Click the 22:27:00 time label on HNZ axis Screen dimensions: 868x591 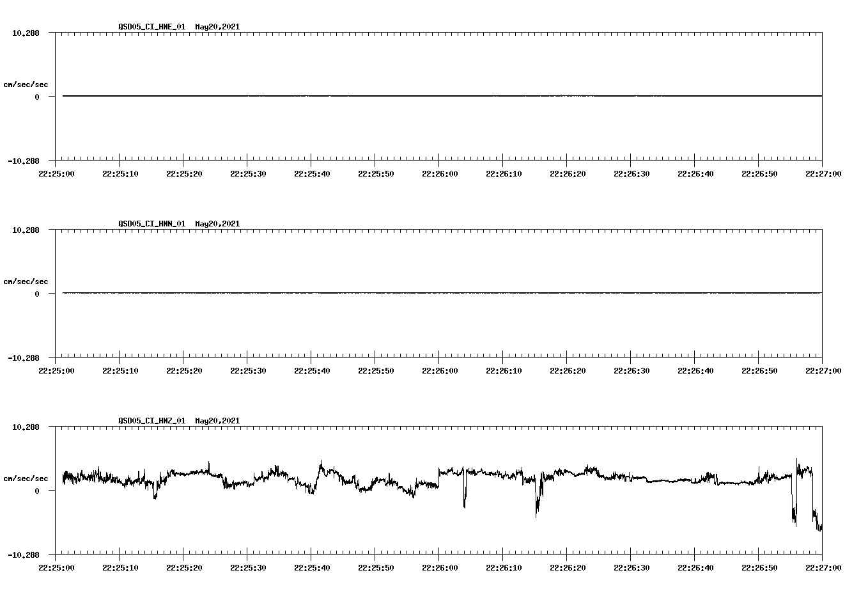point(822,567)
